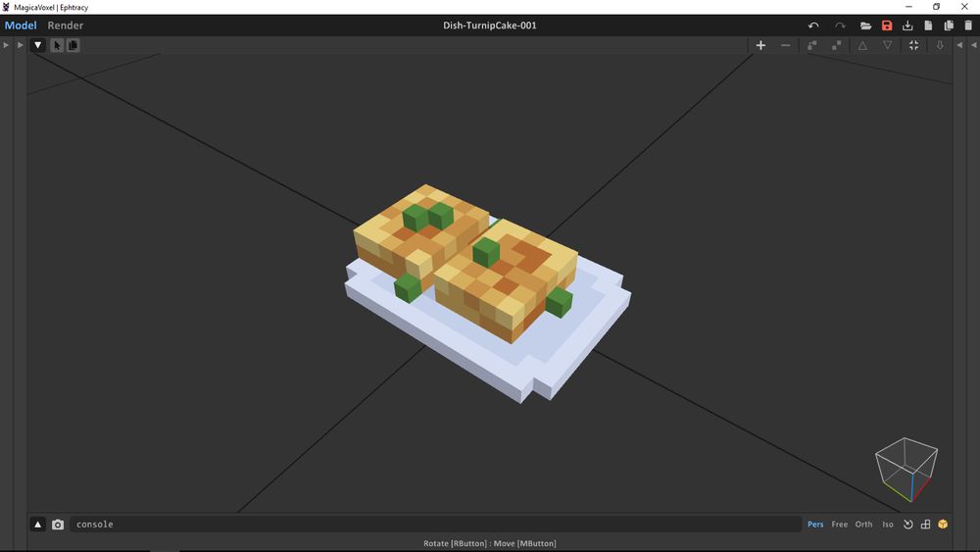Save the project with the red disk icon
This screenshot has width=980, height=552.
pyautogui.click(x=887, y=25)
